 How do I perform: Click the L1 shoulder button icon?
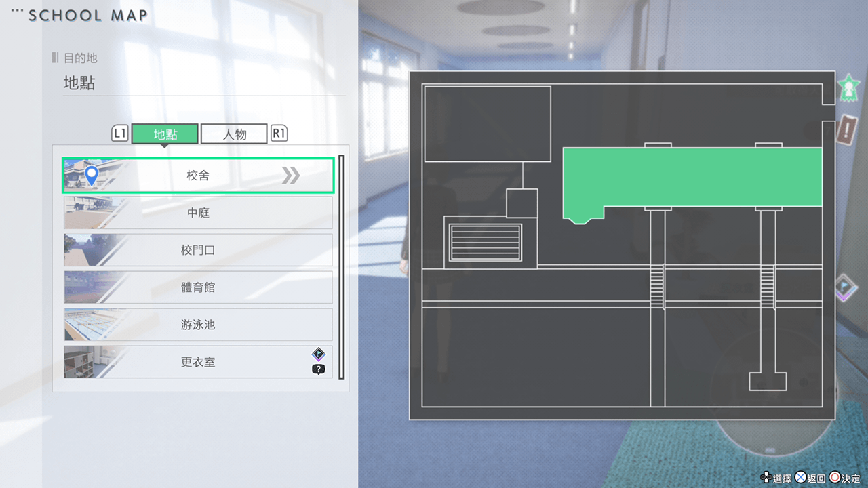point(120,134)
